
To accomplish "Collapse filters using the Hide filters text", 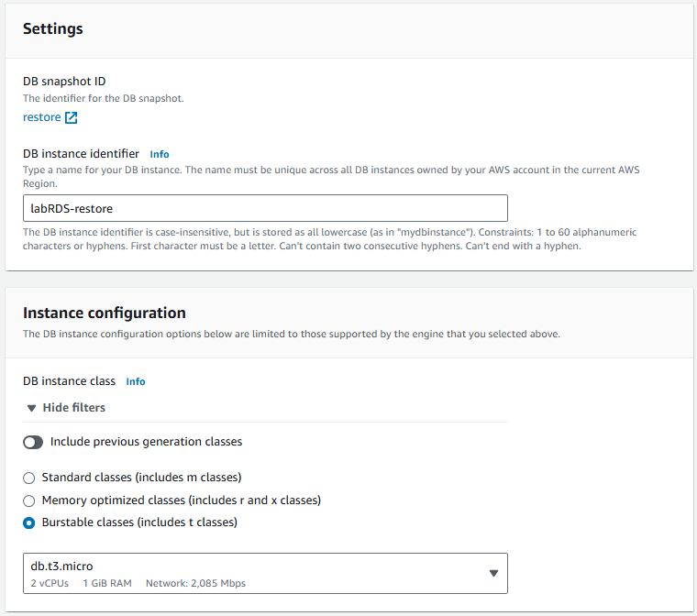I will tap(74, 408).
